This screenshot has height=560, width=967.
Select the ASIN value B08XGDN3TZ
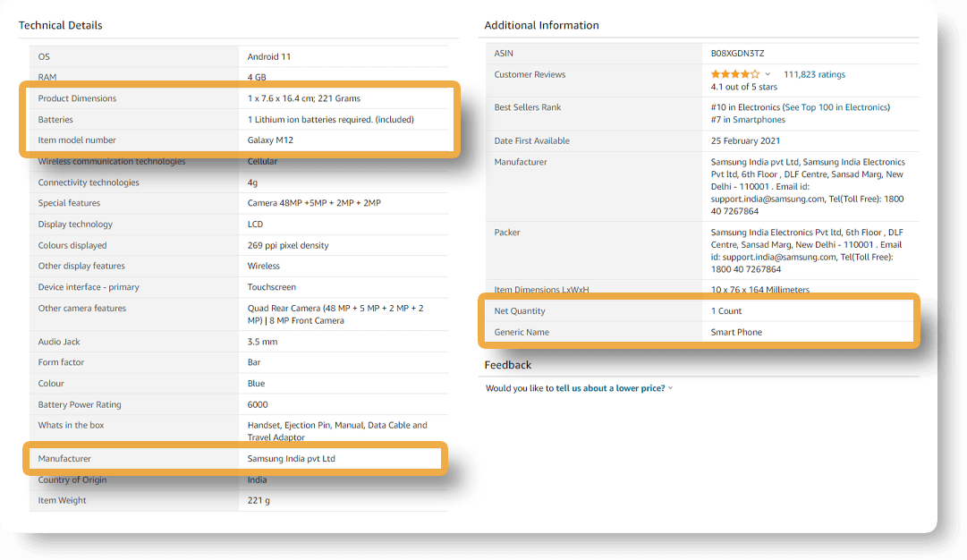[x=738, y=54]
